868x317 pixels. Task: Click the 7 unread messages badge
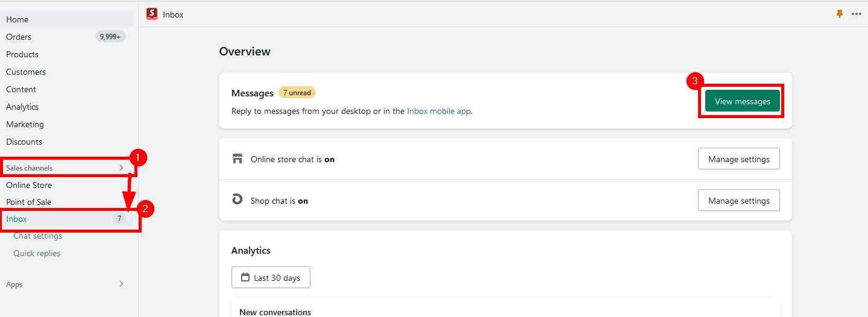(297, 93)
